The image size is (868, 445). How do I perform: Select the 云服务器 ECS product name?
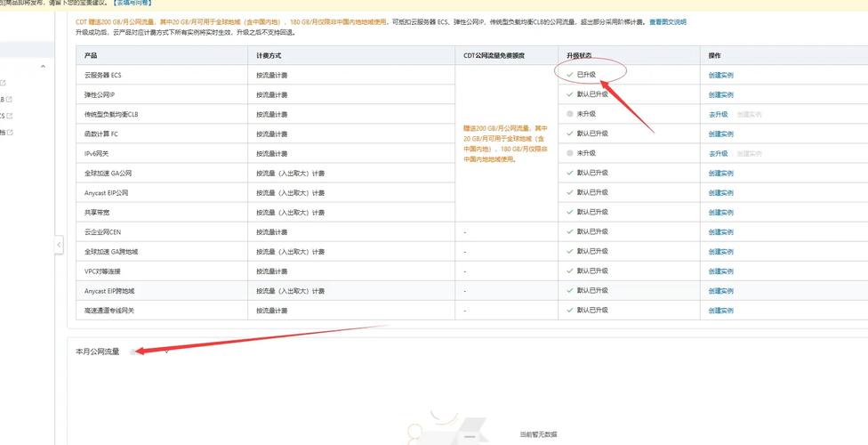click(102, 76)
